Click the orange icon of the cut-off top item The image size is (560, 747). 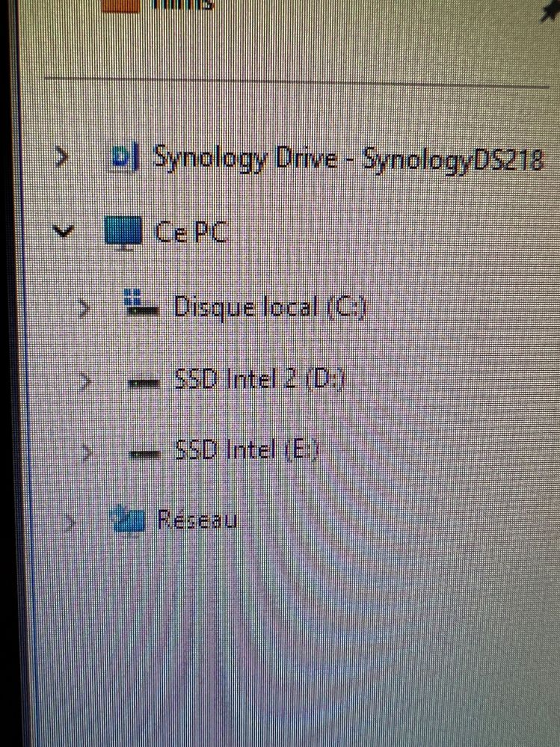(x=120, y=6)
